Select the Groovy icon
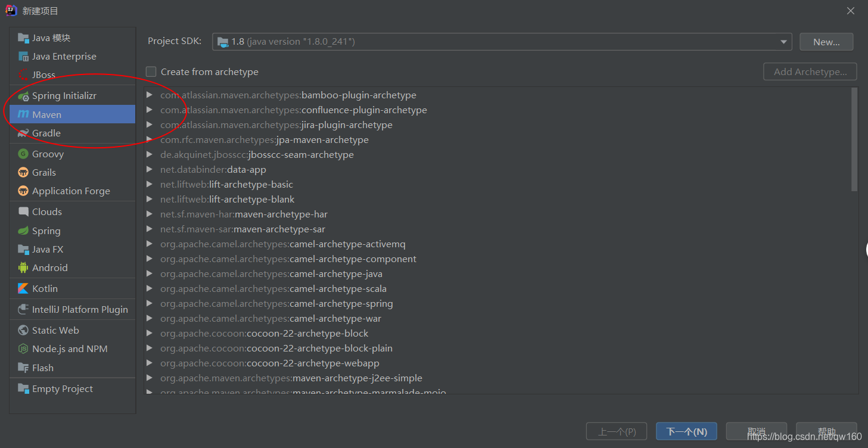This screenshot has height=448, width=868. 23,154
